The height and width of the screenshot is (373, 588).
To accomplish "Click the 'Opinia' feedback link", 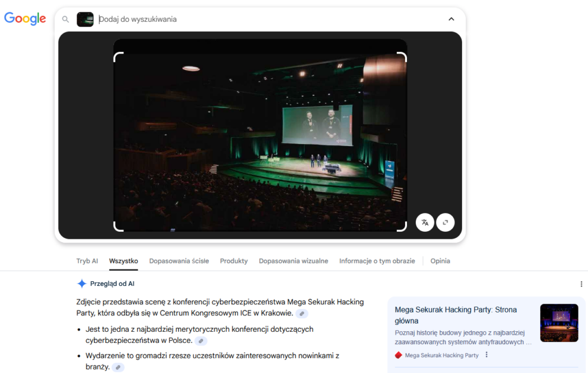I will click(x=440, y=261).
